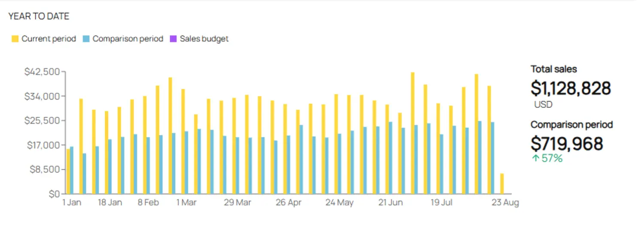
Task: Select the short final yellow bar at 23 Aug
Action: [x=502, y=183]
